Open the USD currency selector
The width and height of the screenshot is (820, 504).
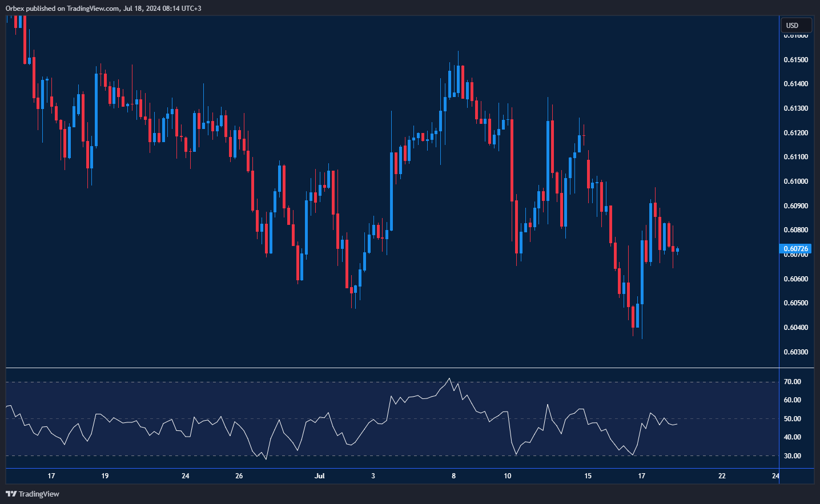795,25
